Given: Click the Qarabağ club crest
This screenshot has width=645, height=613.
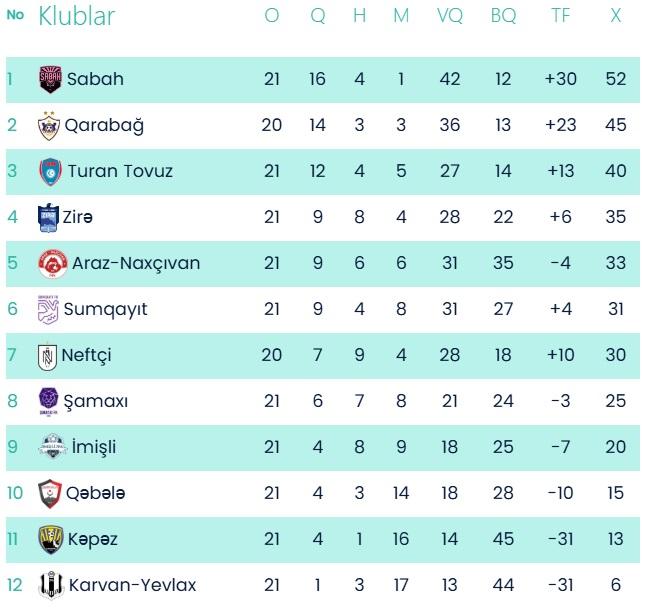Looking at the screenshot, I should pyautogui.click(x=48, y=125).
